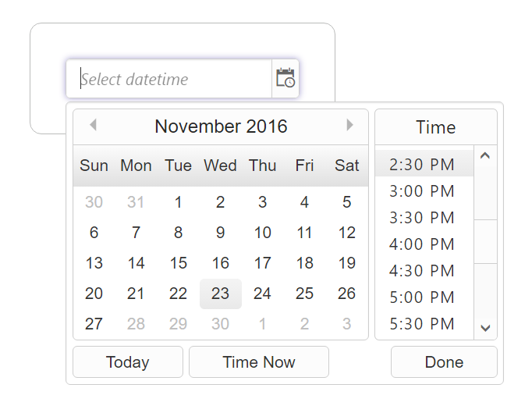Choose 4:00 PM from time list
This screenshot has height=413, width=532.
[422, 244]
